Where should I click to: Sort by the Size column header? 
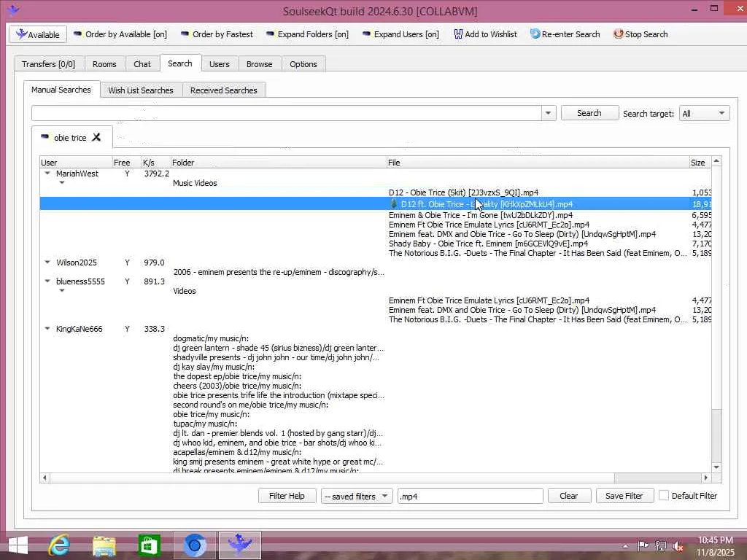[x=700, y=163]
